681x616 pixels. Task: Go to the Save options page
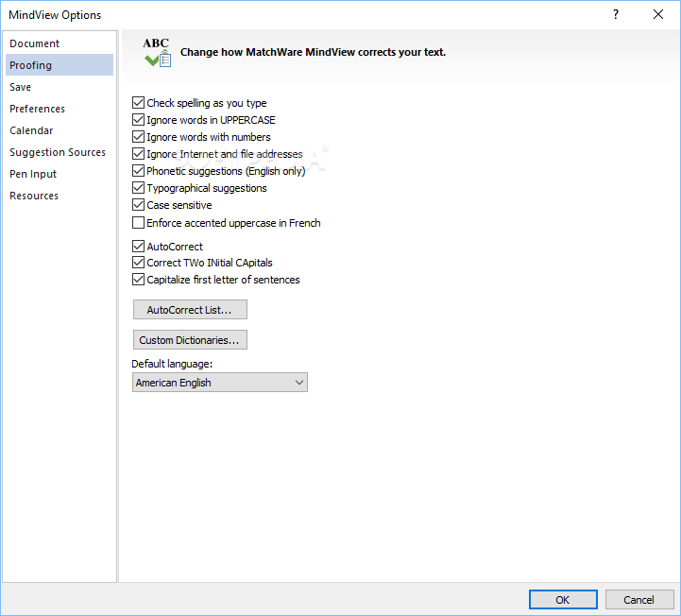pyautogui.click(x=60, y=87)
